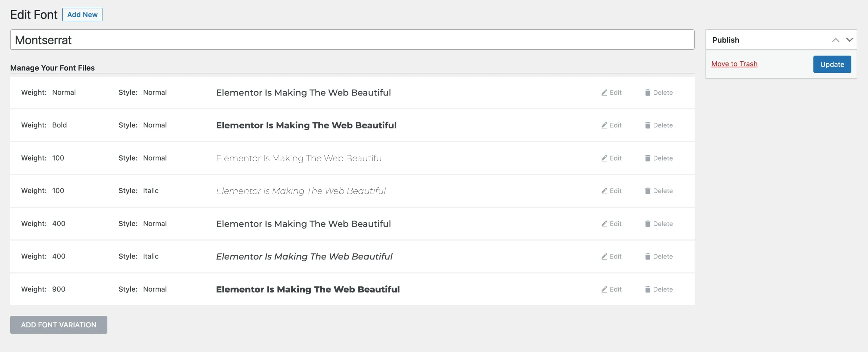Edit the Weight 400 Normal variation
This screenshot has width=868, height=352.
[611, 224]
